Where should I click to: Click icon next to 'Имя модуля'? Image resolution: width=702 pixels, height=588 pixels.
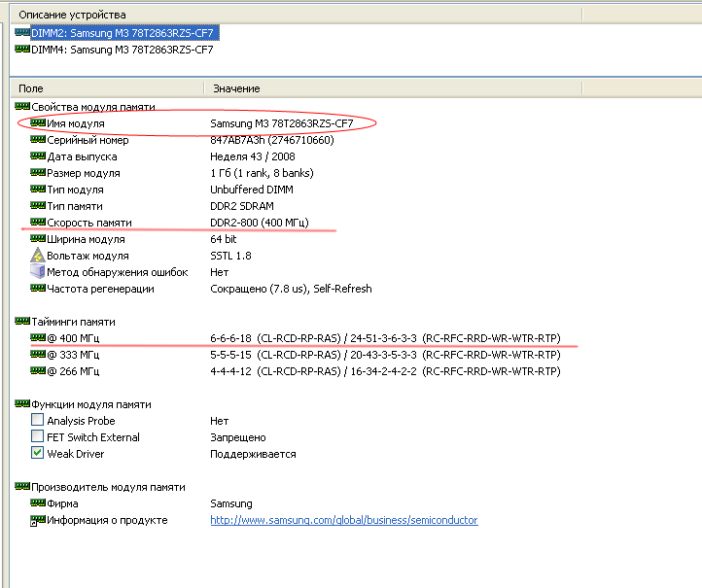click(38, 122)
